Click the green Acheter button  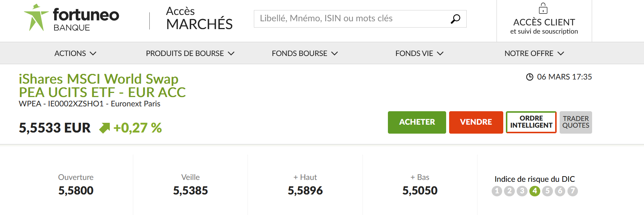[417, 122]
